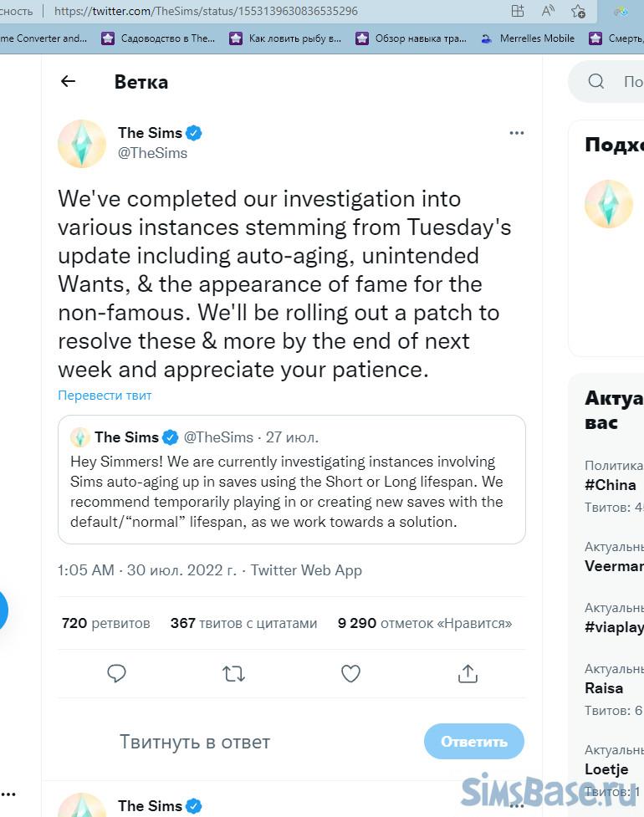
Task: Open the read aloud icon in address bar
Action: 549,11
